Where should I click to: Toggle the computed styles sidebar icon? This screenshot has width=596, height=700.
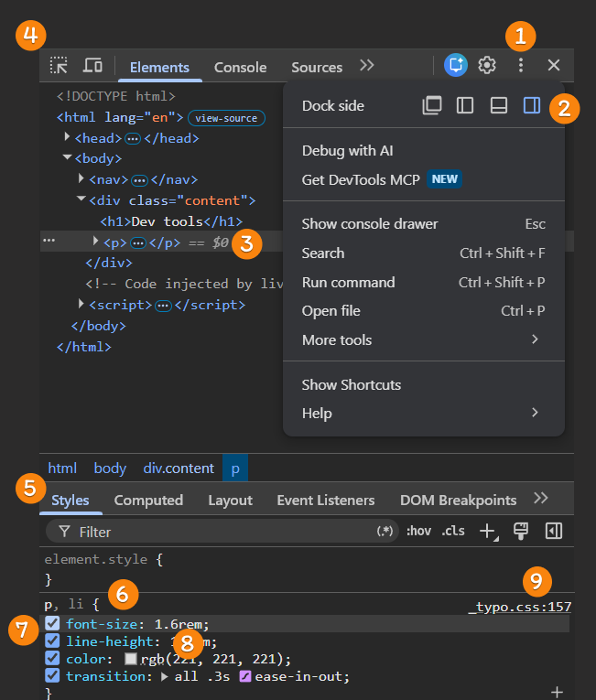pos(554,532)
